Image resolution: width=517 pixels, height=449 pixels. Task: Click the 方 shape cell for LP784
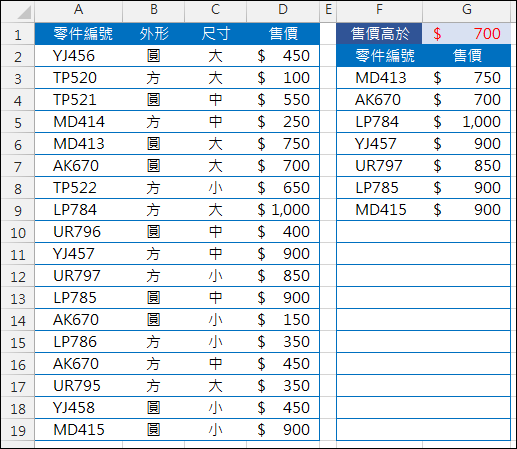coord(154,210)
